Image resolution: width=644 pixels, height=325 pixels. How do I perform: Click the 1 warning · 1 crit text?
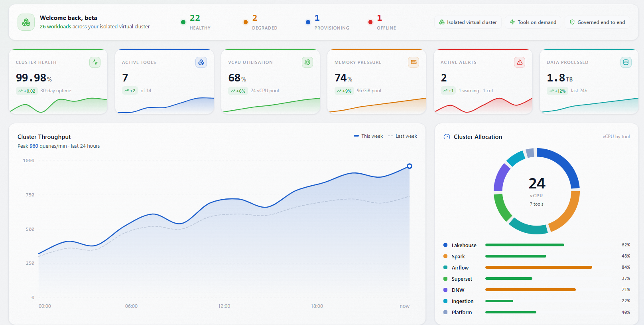476,91
